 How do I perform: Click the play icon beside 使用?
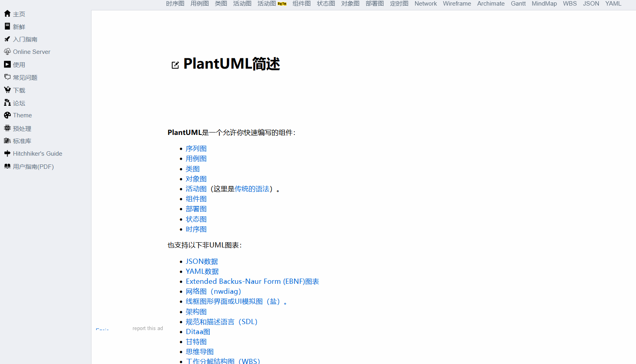tap(7, 64)
